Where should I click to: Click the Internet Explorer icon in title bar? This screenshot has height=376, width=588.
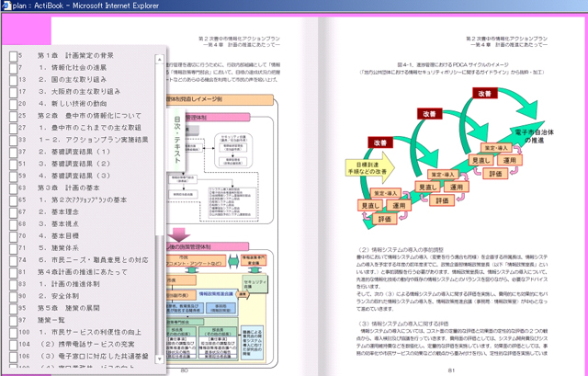pyautogui.click(x=6, y=6)
